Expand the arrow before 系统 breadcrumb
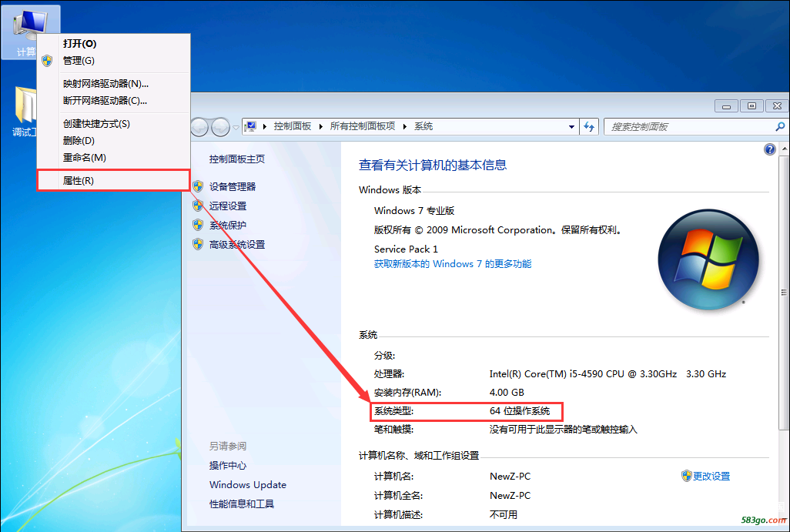Viewport: 790px width, 532px height. pyautogui.click(x=404, y=126)
